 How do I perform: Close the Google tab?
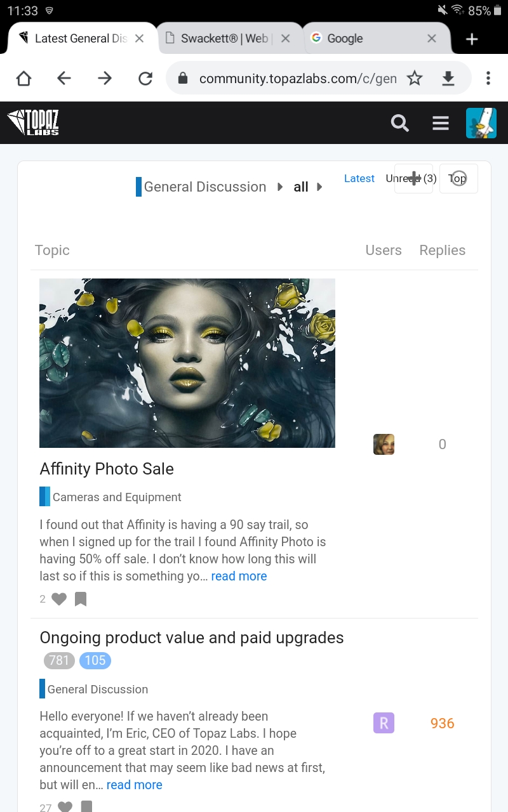(x=432, y=39)
